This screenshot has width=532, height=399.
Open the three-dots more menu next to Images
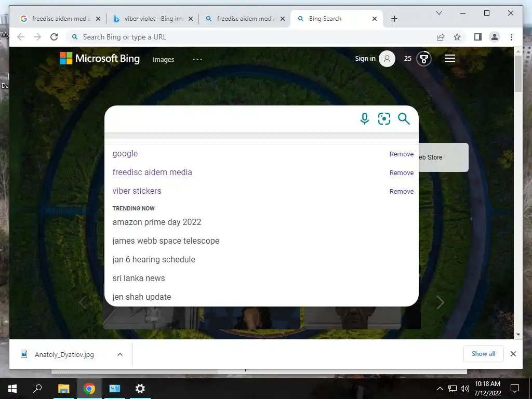(x=197, y=59)
